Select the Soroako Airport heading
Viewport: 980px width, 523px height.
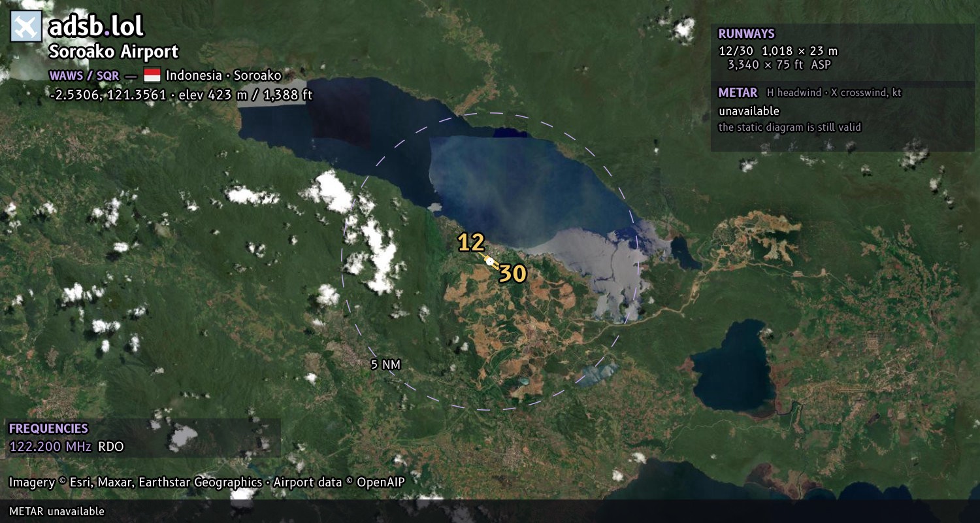[x=114, y=52]
